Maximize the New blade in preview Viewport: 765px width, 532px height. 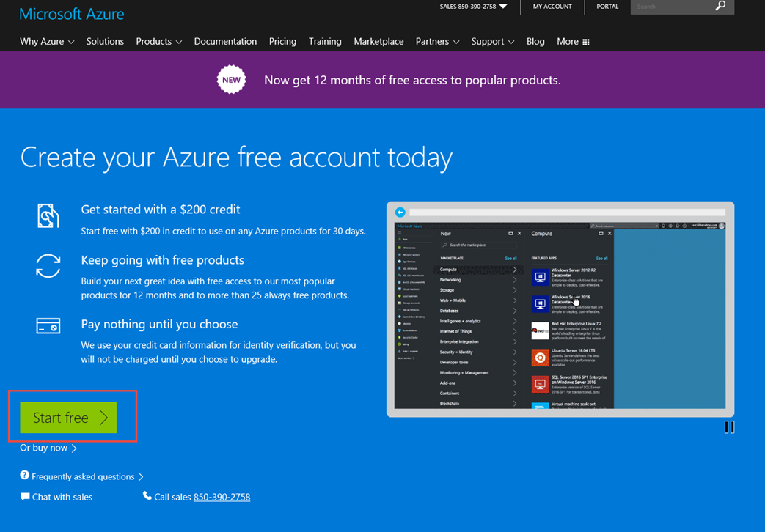pos(510,234)
